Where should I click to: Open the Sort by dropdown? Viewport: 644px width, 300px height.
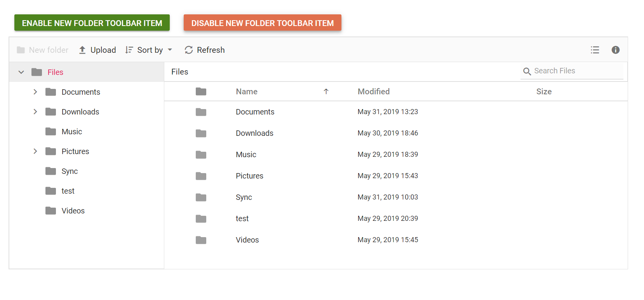149,50
